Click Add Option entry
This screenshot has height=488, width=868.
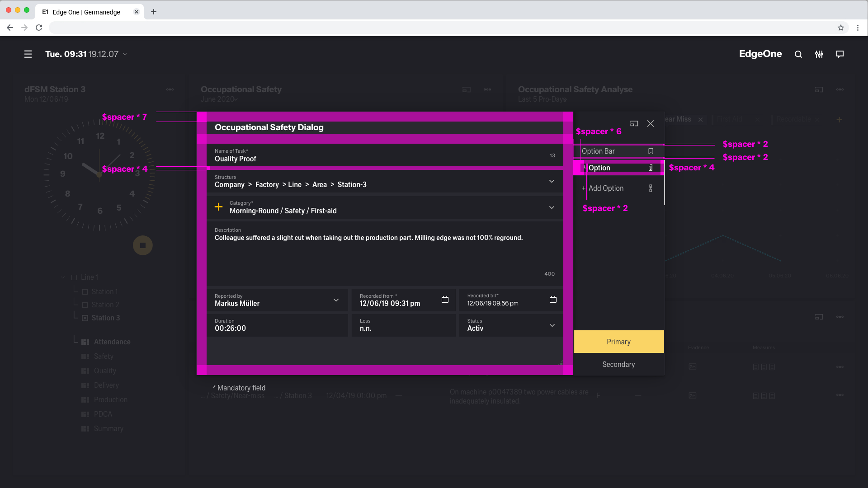pyautogui.click(x=606, y=188)
